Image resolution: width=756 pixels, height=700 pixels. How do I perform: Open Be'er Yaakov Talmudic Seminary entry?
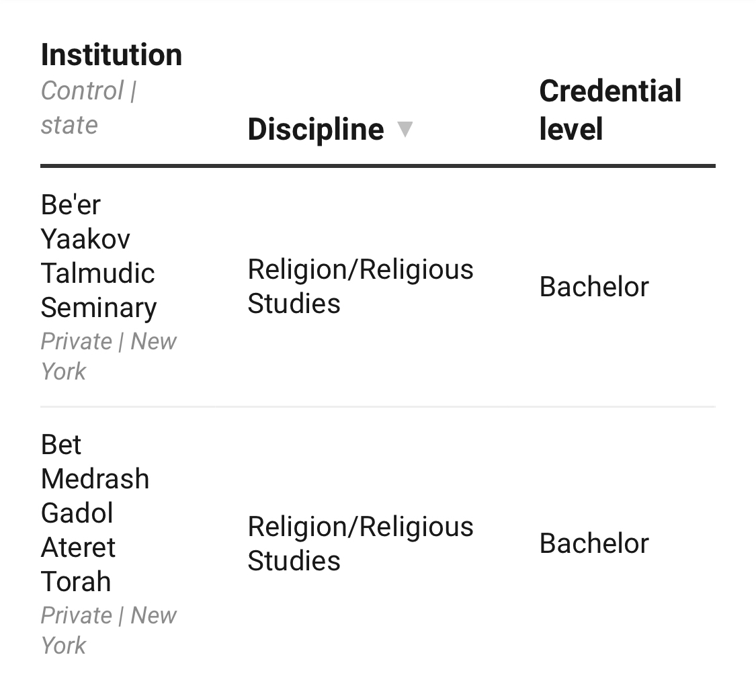tap(98, 256)
